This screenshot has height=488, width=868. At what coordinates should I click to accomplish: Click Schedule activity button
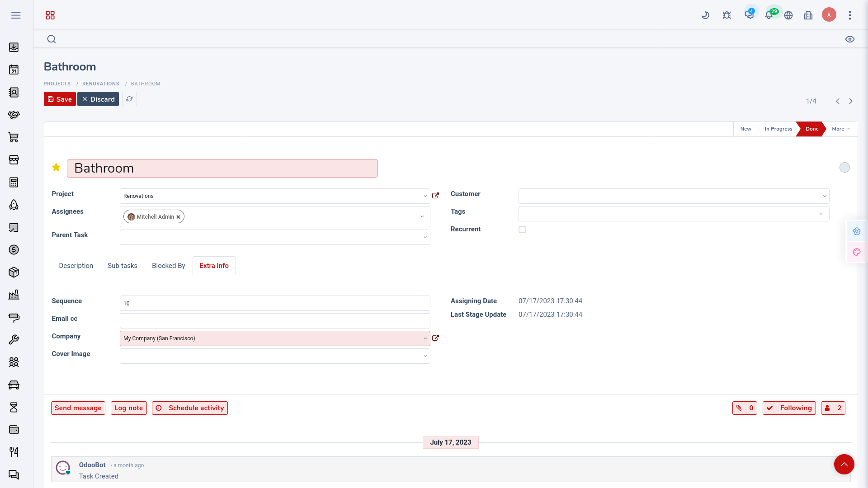point(190,408)
